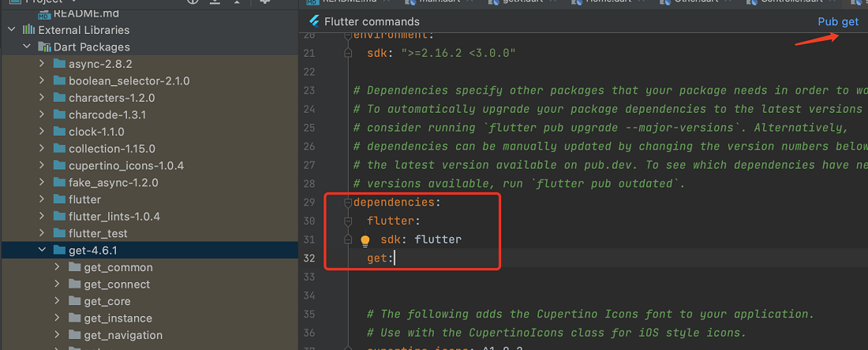Select the collection-1.15.0 label

click(x=112, y=148)
